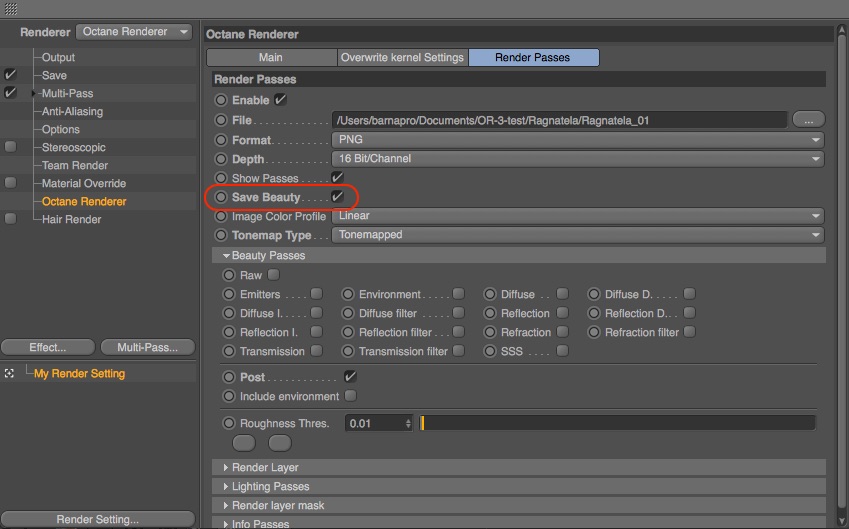Collapse the Beauty Passes section
This screenshot has height=529, width=849.
pyautogui.click(x=226, y=256)
